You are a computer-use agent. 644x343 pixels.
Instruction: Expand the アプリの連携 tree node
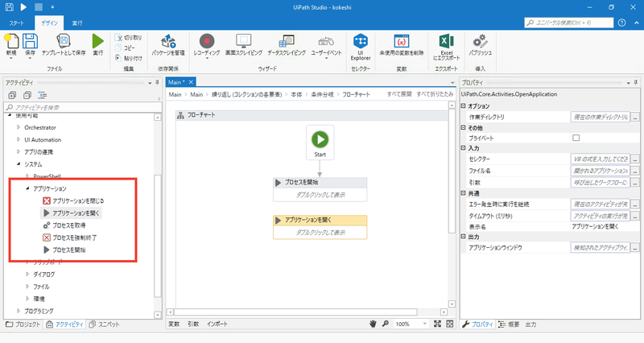19,151
